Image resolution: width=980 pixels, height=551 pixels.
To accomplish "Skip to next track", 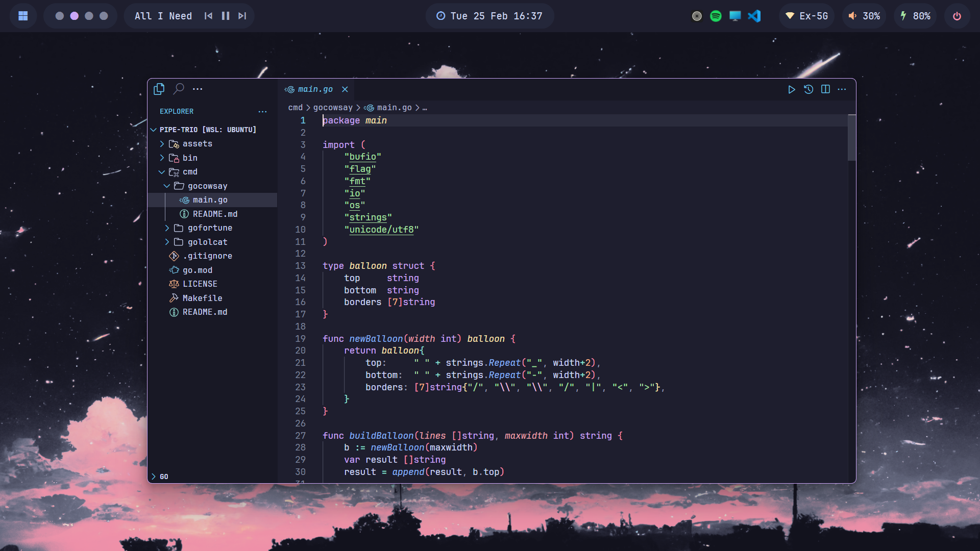I will pyautogui.click(x=242, y=16).
